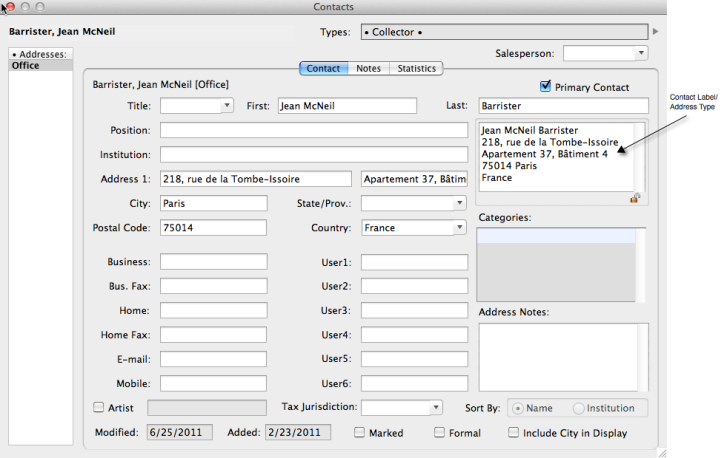Switch to the Notes tab

(368, 69)
